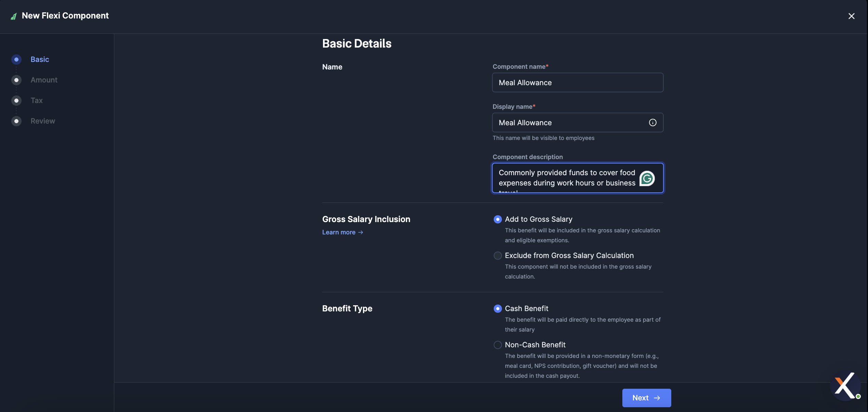Click the Amount step circle indicator

16,80
